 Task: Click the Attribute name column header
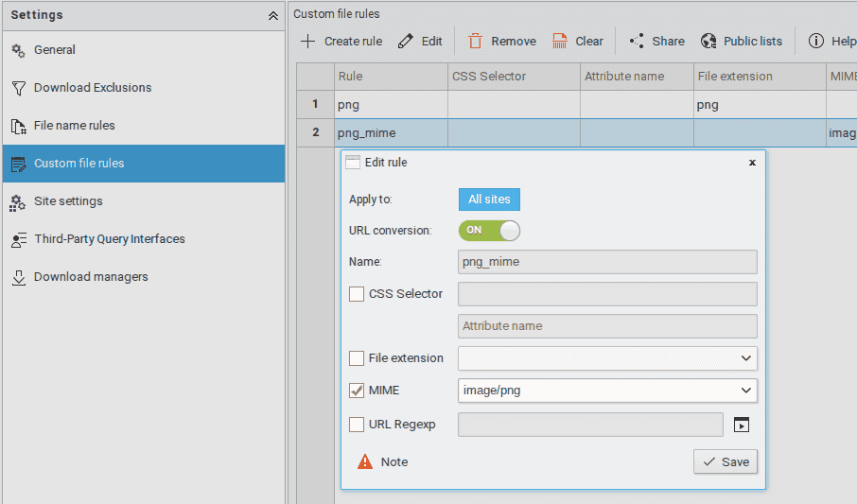click(637, 77)
